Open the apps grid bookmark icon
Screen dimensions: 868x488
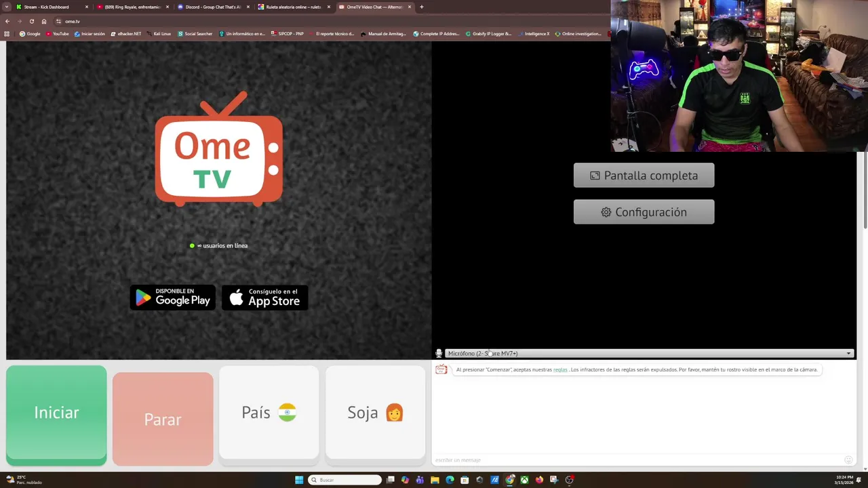coord(7,33)
